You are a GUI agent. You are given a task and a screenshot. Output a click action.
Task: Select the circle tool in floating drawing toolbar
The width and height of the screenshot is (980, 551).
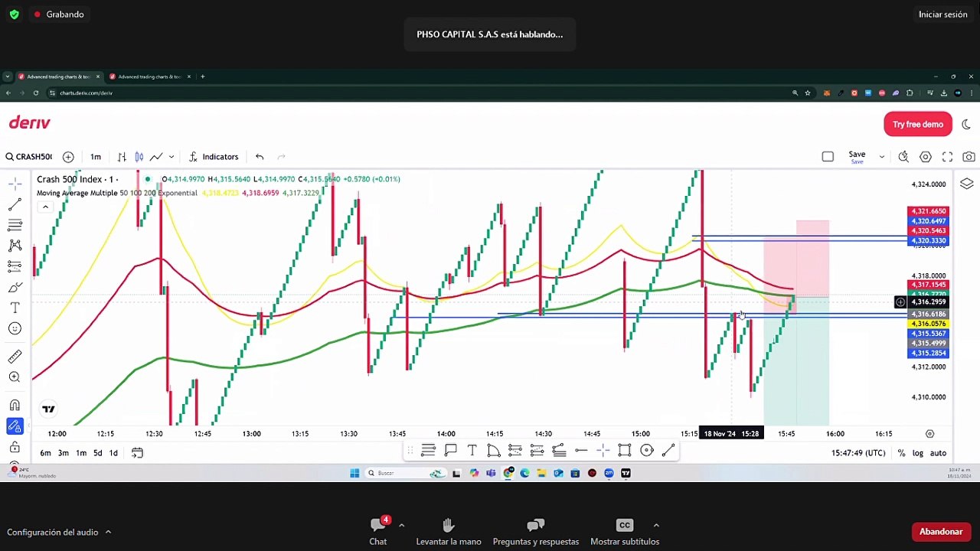[647, 451]
